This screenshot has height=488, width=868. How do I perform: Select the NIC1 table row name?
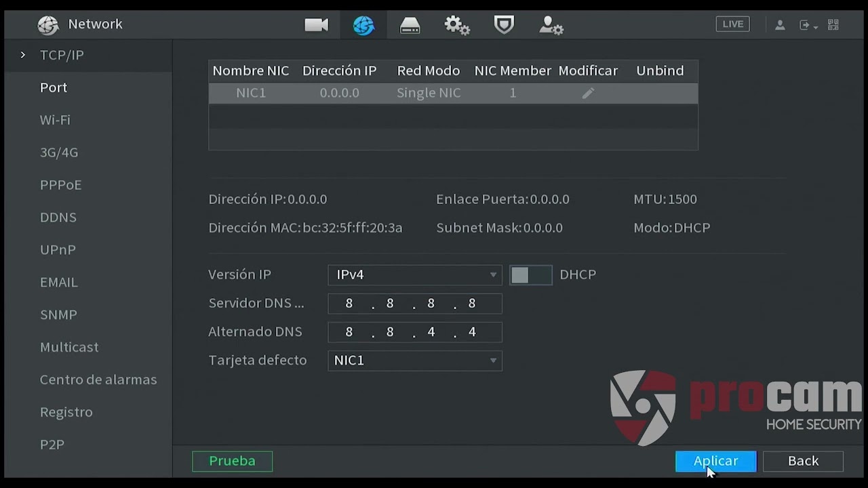[251, 93]
